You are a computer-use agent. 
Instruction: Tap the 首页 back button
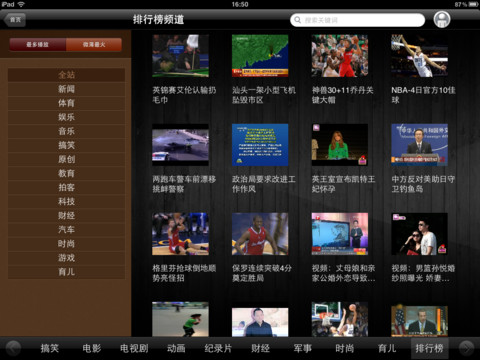(15, 20)
